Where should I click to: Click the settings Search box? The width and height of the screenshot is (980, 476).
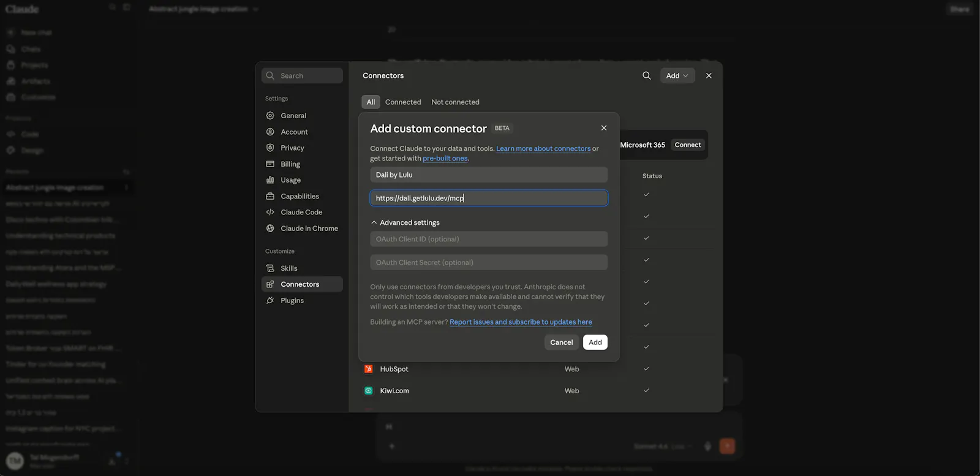tap(302, 76)
